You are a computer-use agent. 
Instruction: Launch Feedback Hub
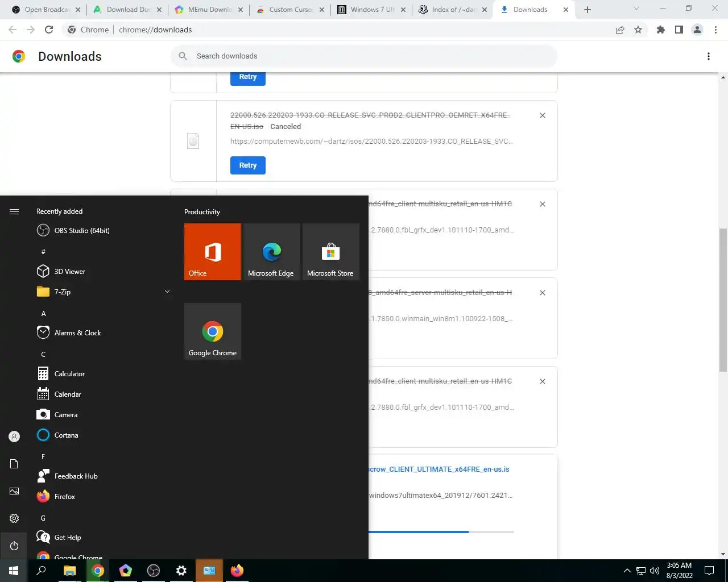pyautogui.click(x=67, y=476)
